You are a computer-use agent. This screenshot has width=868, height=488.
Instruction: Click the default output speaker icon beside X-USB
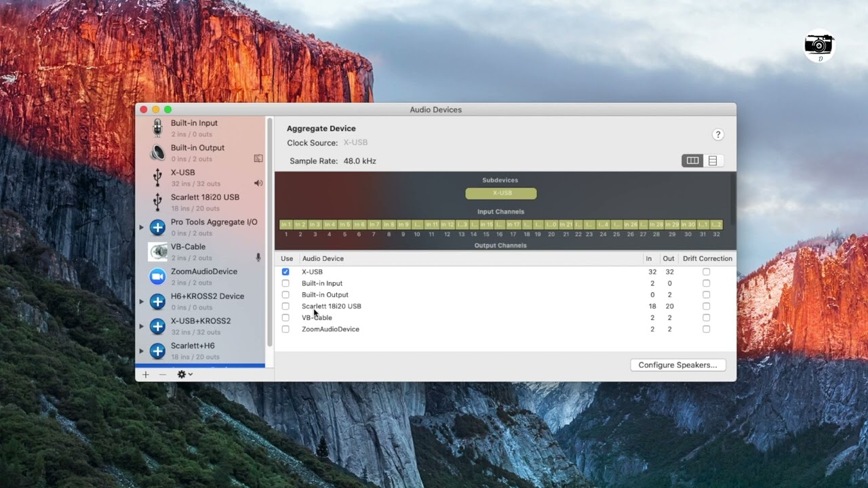click(258, 183)
